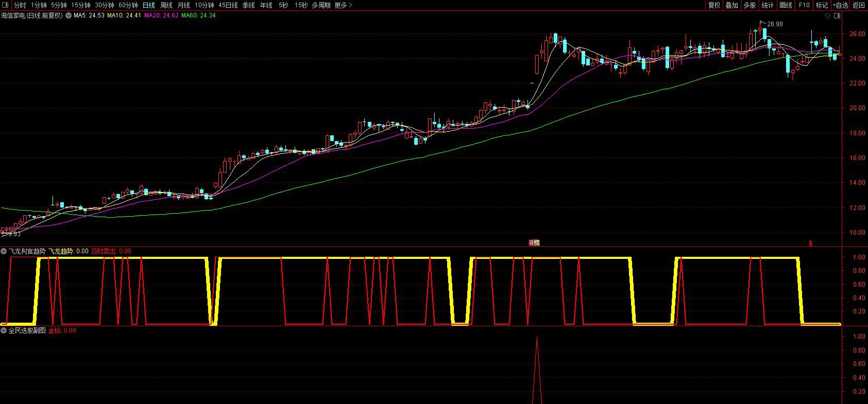Open 画线 drawing tools
Viewport: 868px width, 404px height.
(786, 5)
